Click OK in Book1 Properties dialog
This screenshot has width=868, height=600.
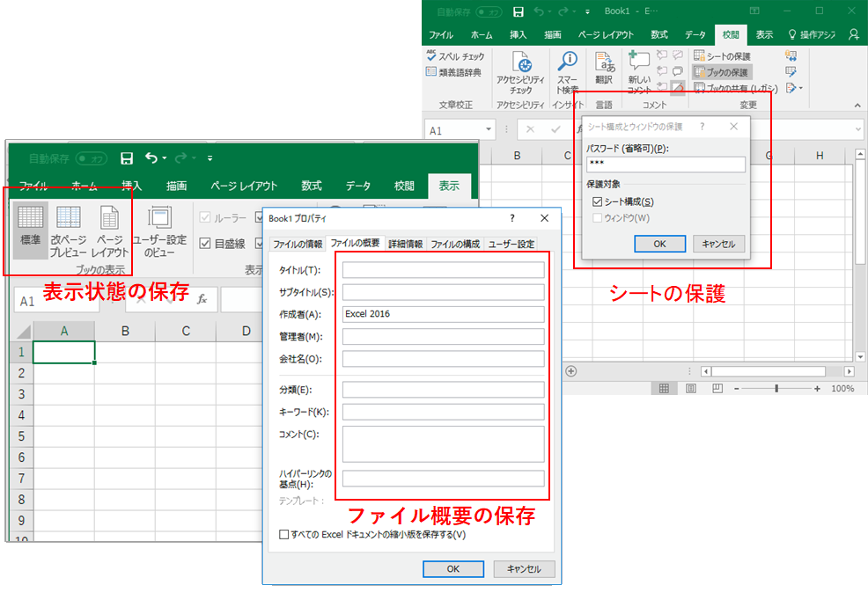453,569
